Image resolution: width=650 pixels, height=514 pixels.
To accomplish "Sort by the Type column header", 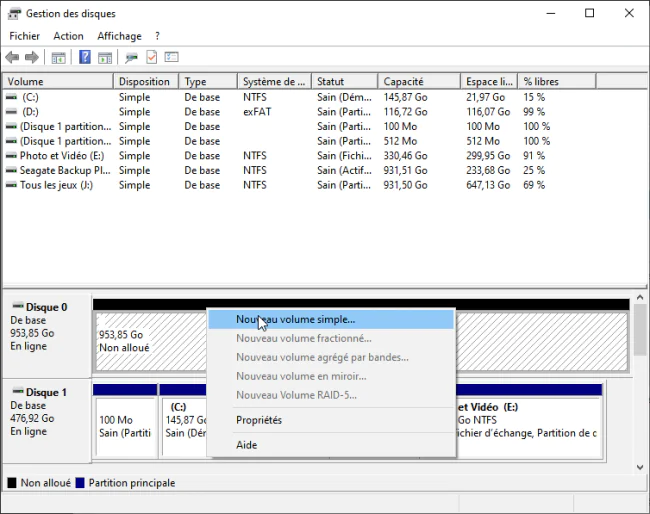I will click(208, 81).
